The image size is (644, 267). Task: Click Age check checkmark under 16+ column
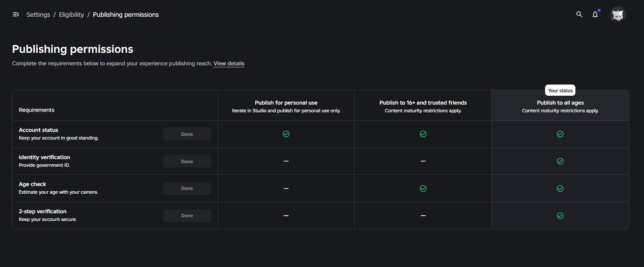(x=423, y=189)
